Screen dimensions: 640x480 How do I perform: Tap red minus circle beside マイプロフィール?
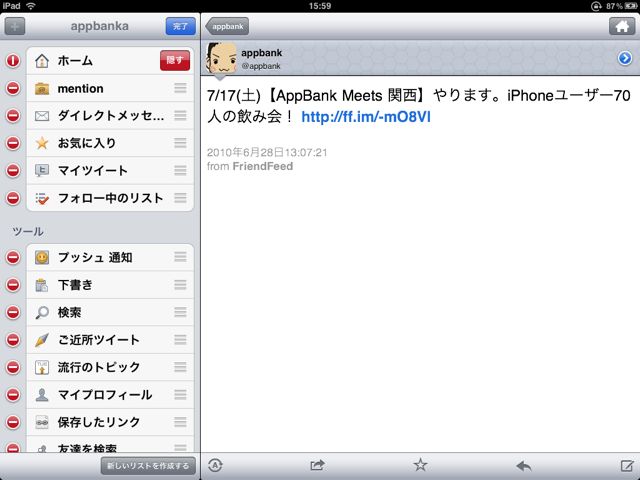pos(13,395)
